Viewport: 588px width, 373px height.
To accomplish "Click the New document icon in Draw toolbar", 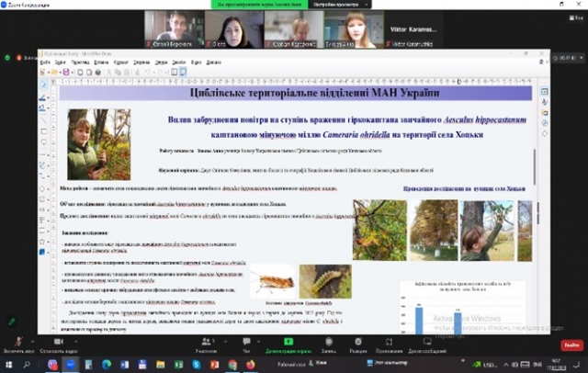I will (42, 72).
